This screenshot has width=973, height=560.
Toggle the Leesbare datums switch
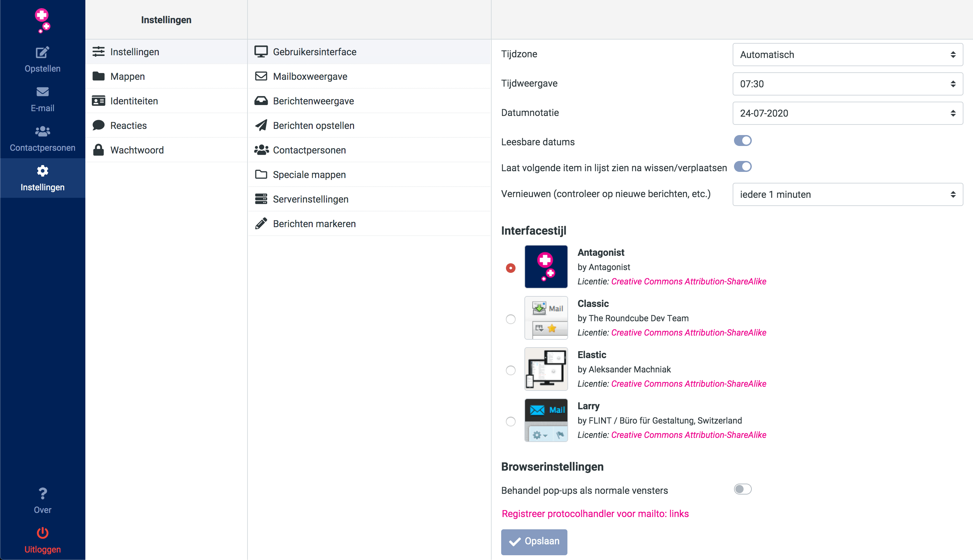point(743,141)
